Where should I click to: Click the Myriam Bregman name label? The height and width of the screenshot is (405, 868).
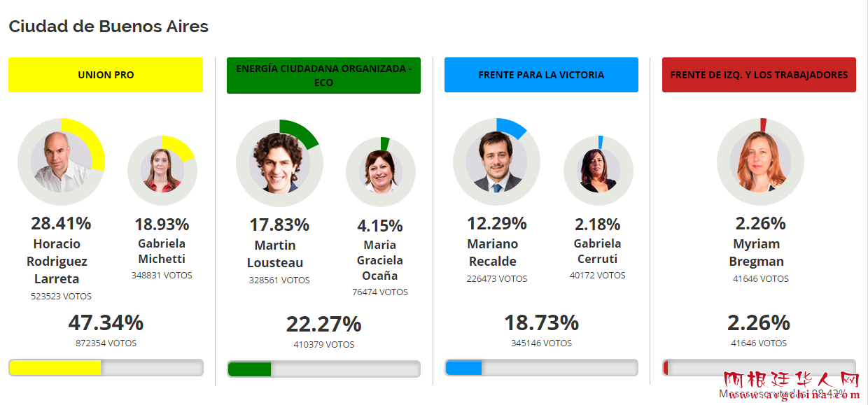click(x=757, y=253)
